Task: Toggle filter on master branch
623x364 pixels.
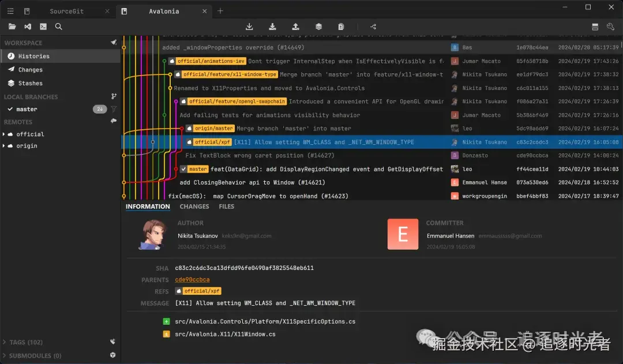Action: [114, 109]
